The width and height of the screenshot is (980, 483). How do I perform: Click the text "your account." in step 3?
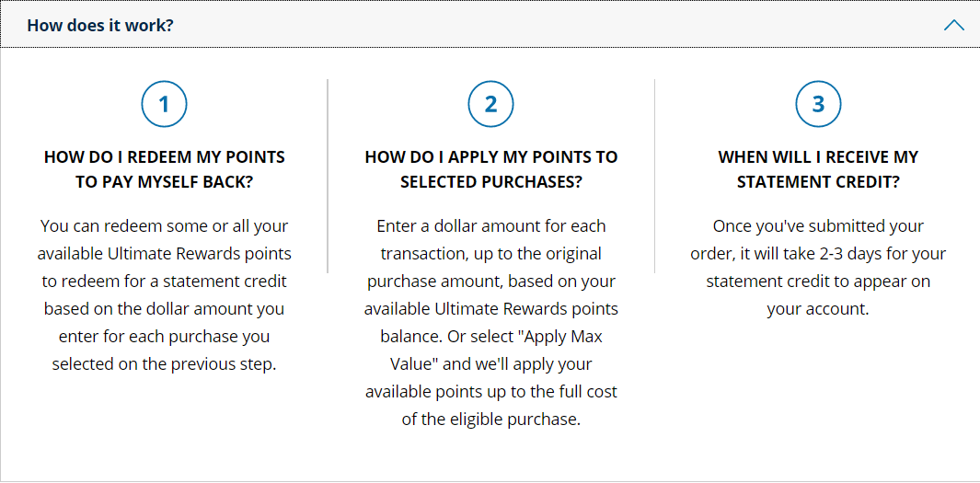click(818, 309)
